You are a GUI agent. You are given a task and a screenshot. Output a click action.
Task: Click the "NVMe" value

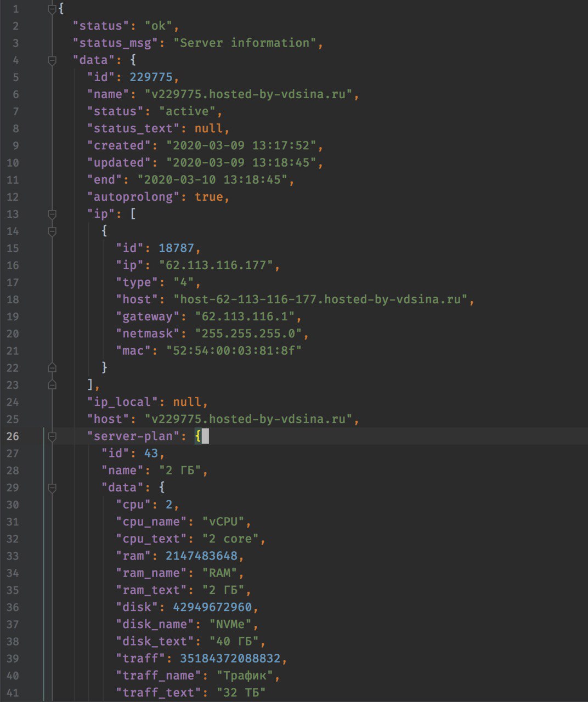pos(230,624)
